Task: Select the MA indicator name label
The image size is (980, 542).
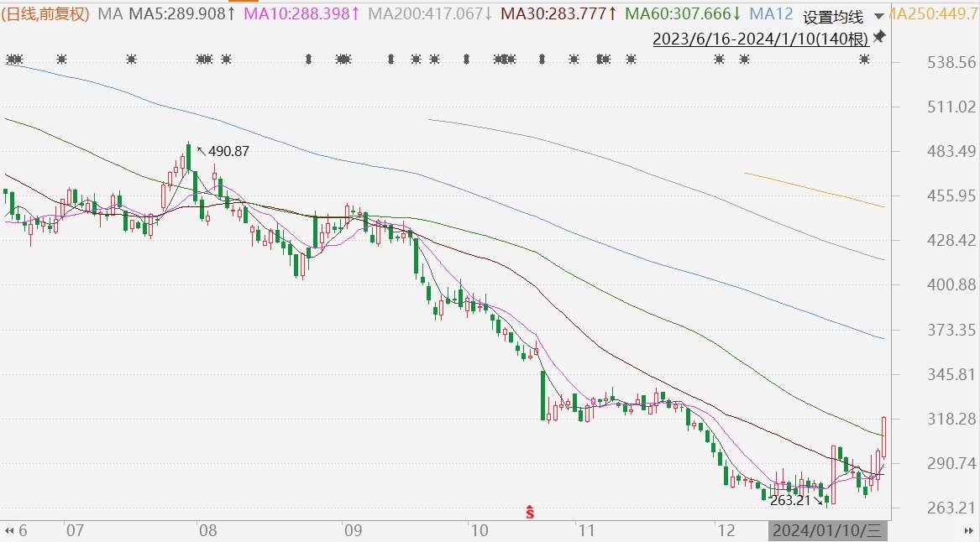Action: pos(110,13)
